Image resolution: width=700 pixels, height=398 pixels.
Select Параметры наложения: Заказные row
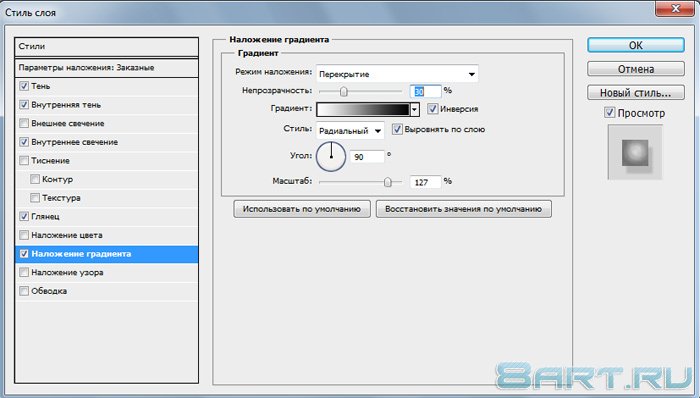click(x=106, y=68)
